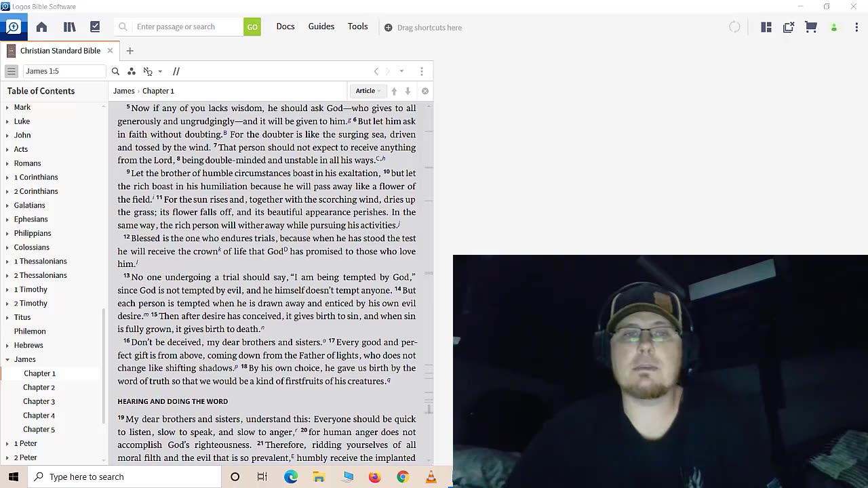Click the Type here to search taskbar box
The width and height of the screenshot is (868, 488).
pos(125,476)
